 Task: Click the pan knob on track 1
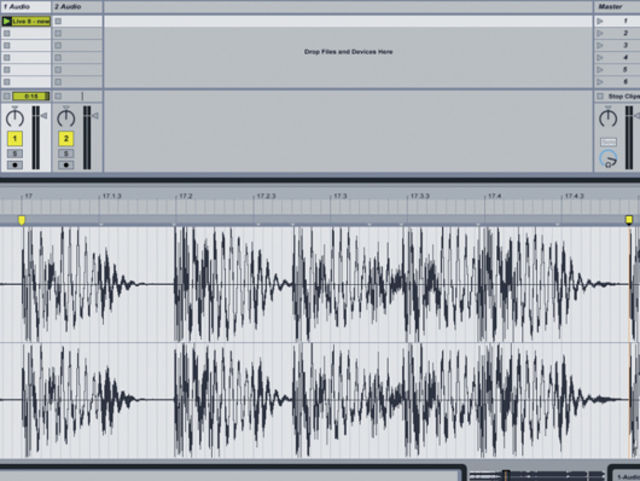(15, 118)
